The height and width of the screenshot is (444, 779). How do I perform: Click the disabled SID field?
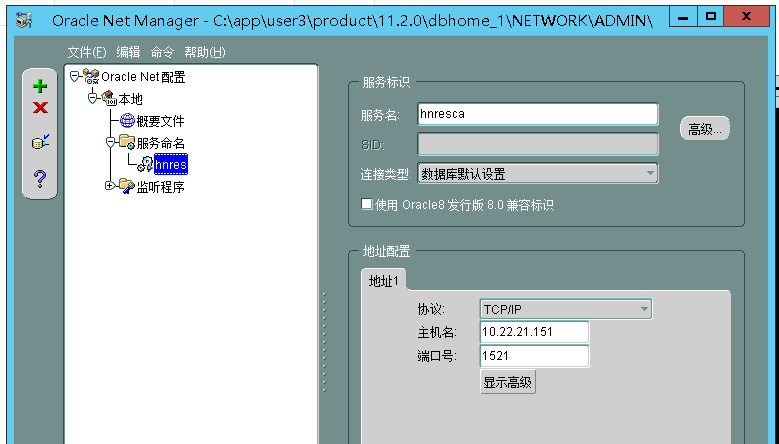(x=538, y=145)
